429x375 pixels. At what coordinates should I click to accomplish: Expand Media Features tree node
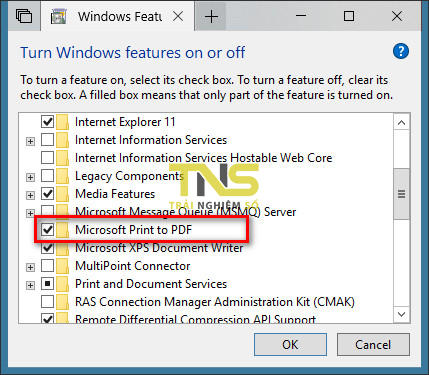click(30, 195)
